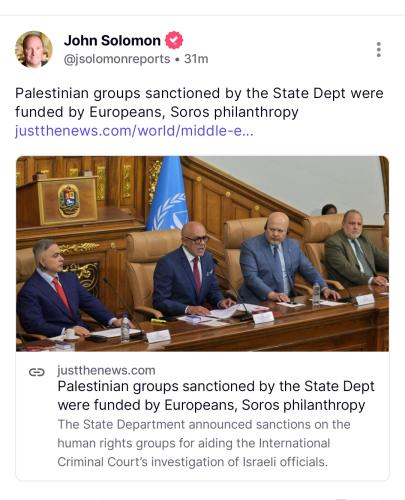Click the link chain icon in preview card
Image resolution: width=405 pixels, height=500 pixels.
[x=36, y=372]
